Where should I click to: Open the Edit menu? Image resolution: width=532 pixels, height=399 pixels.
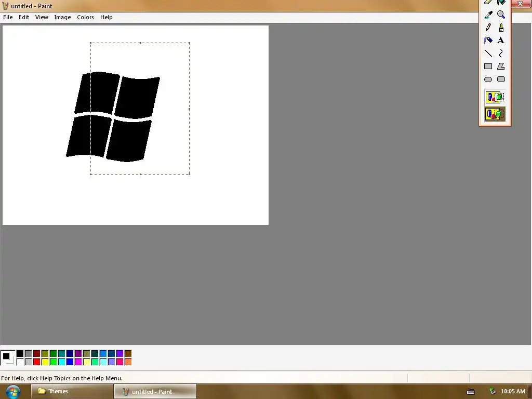click(x=24, y=17)
